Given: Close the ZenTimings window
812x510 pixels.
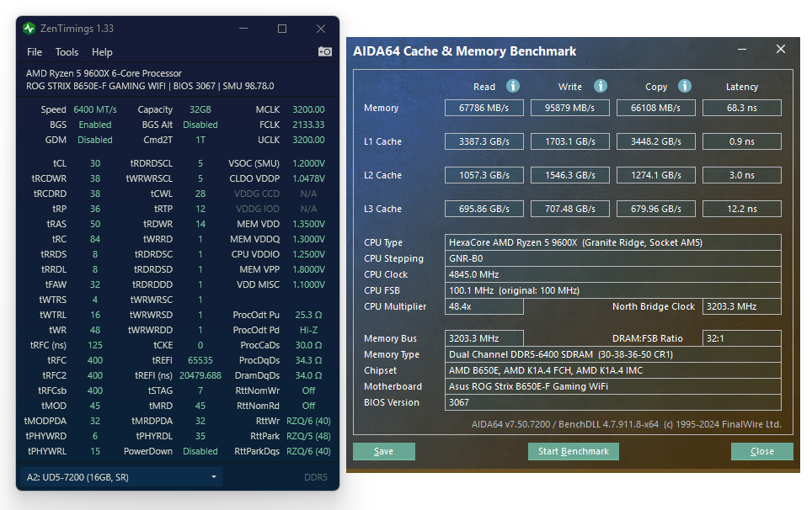Looking at the screenshot, I should 321,29.
